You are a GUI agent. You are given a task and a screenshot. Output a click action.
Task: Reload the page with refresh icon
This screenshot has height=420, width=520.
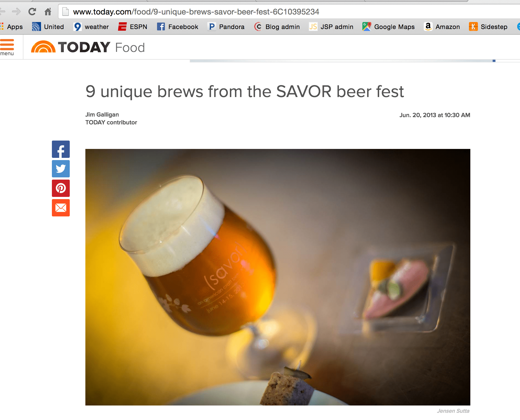tap(32, 12)
